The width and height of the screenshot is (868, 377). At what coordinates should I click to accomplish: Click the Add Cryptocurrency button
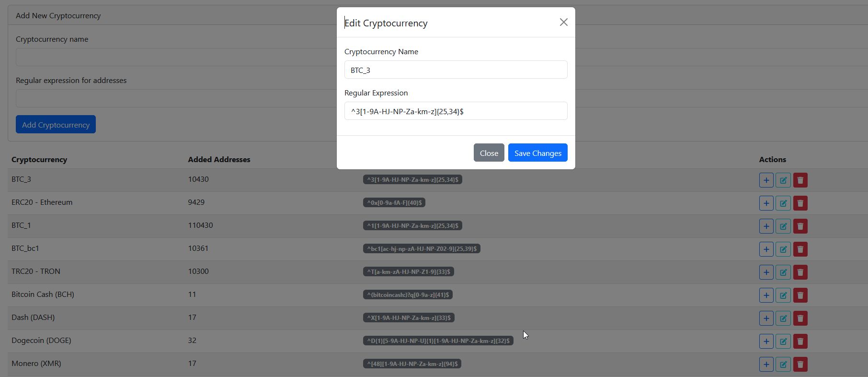point(56,125)
